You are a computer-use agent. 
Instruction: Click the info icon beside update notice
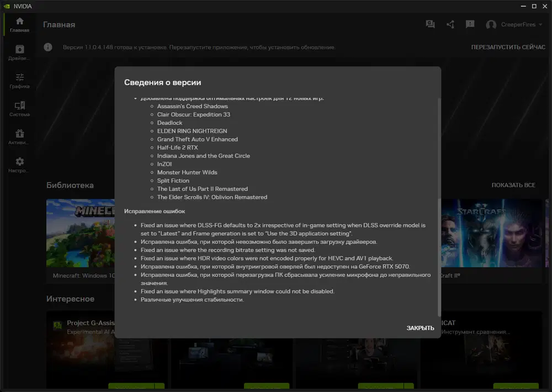48,47
